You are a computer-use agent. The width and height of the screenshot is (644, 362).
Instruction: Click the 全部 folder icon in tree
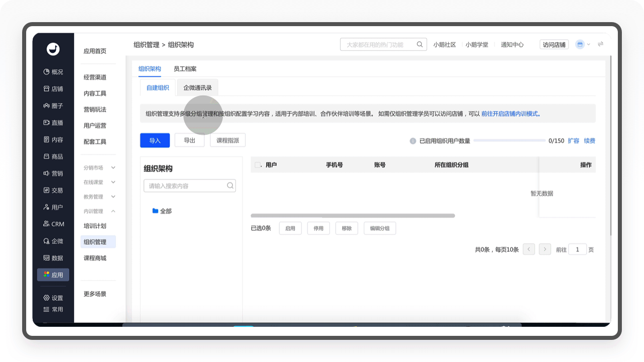[155, 211]
